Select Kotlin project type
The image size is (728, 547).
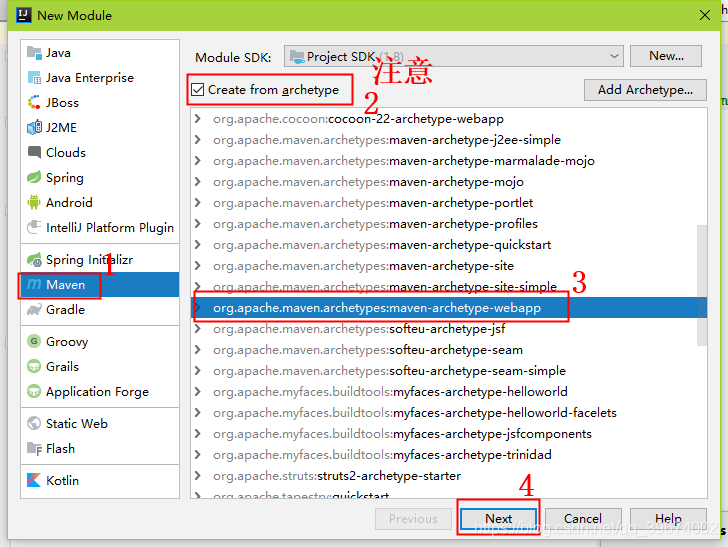[x=100, y=480]
